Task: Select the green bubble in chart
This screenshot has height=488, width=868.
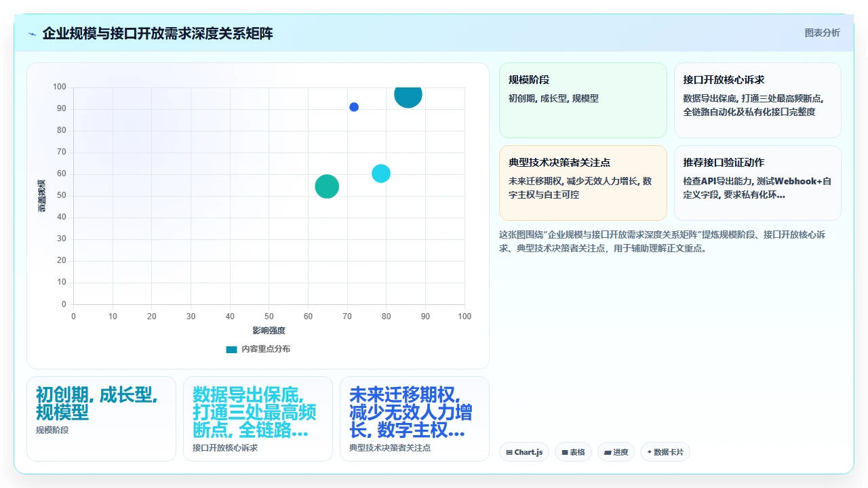Action: [327, 186]
